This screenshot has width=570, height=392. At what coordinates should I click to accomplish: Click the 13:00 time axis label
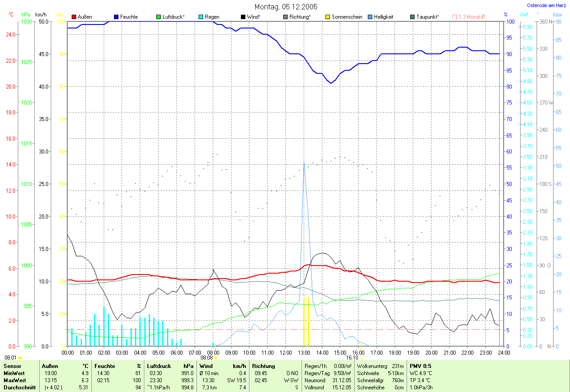point(304,352)
